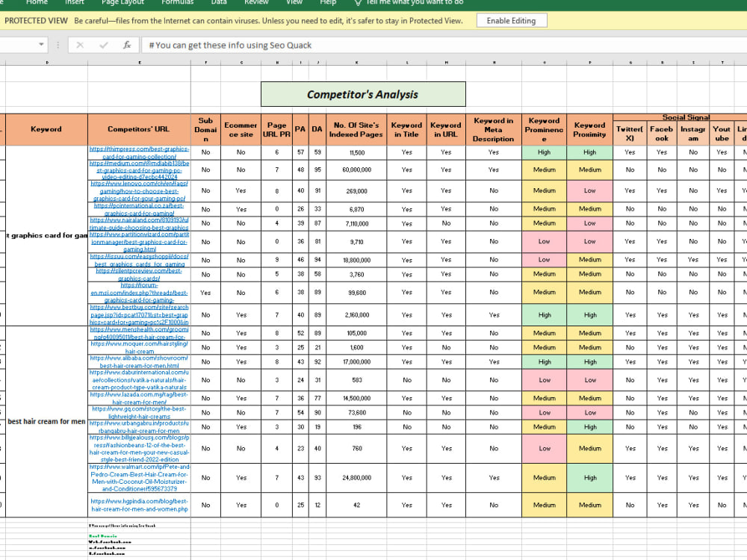Select the Keyword in Meta Description header
The height and width of the screenshot is (560, 747).
pyautogui.click(x=494, y=129)
